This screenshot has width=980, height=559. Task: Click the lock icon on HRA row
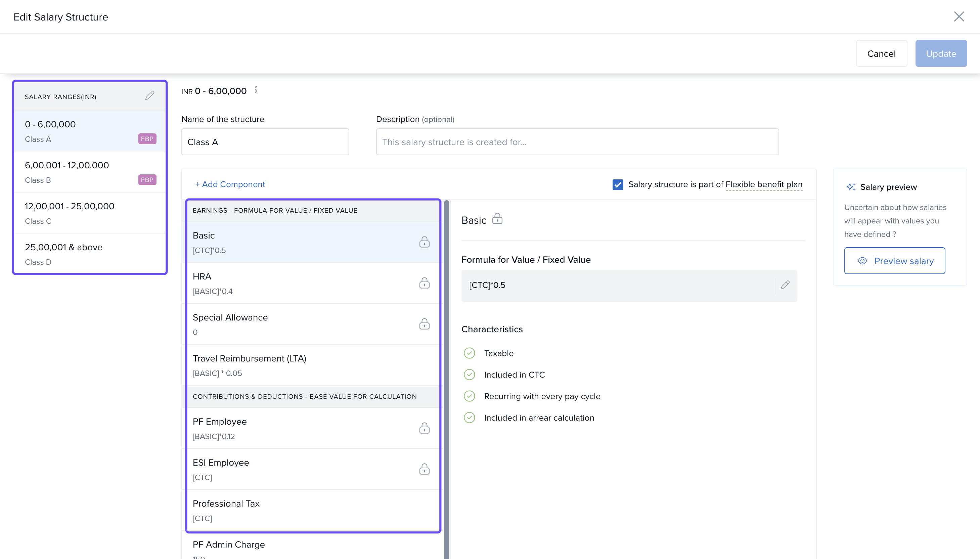424,283
